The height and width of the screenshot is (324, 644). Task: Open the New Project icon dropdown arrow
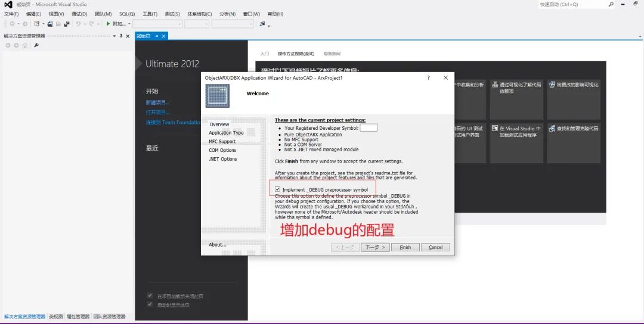pyautogui.click(x=43, y=24)
